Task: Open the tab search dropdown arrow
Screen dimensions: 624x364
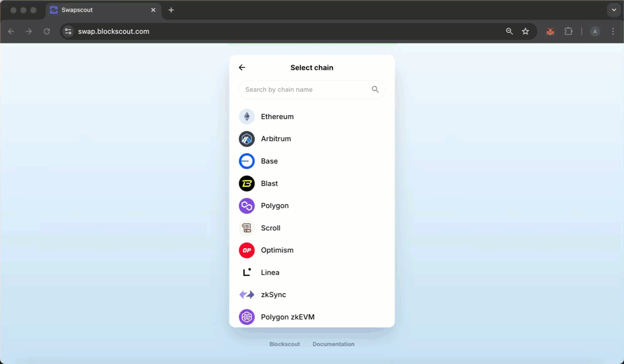Action: (614, 10)
